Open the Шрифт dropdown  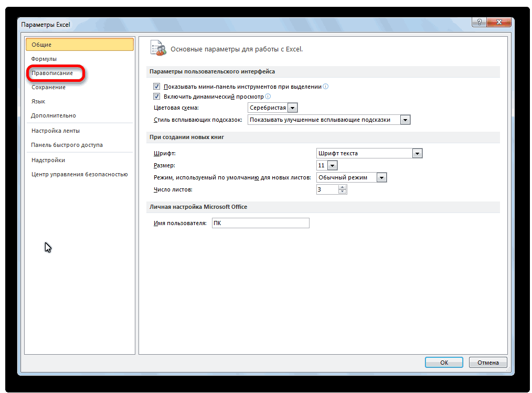pos(417,153)
